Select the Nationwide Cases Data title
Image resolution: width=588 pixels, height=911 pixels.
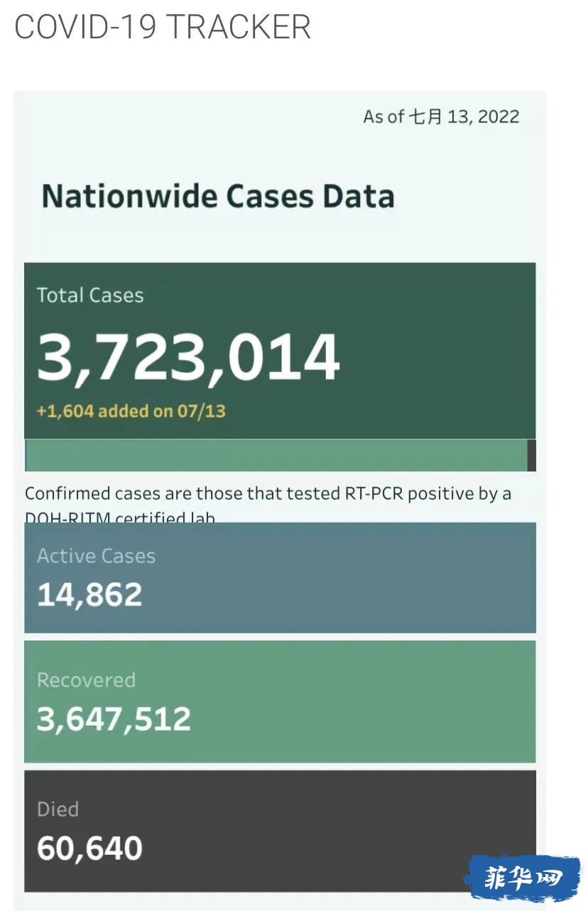(x=218, y=196)
